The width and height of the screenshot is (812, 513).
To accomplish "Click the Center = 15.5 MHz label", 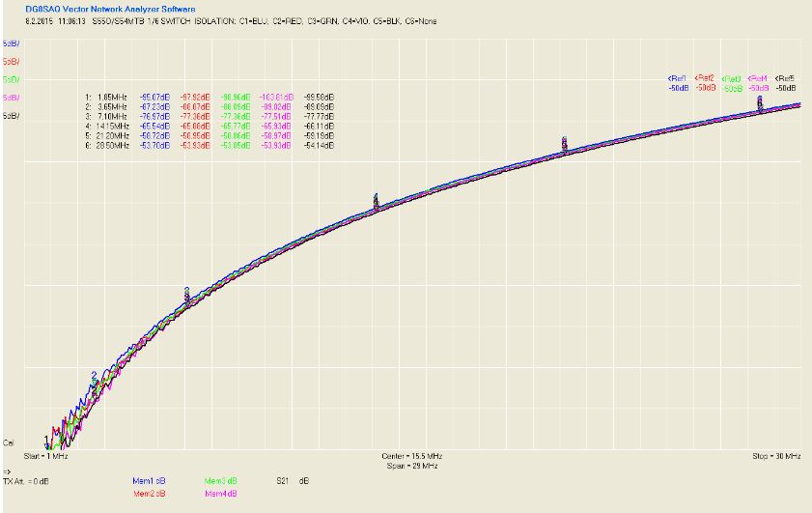I will (412, 457).
